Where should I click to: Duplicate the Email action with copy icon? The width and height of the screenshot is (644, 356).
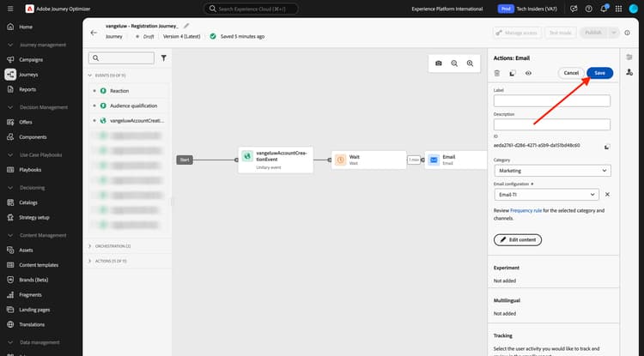(x=512, y=73)
